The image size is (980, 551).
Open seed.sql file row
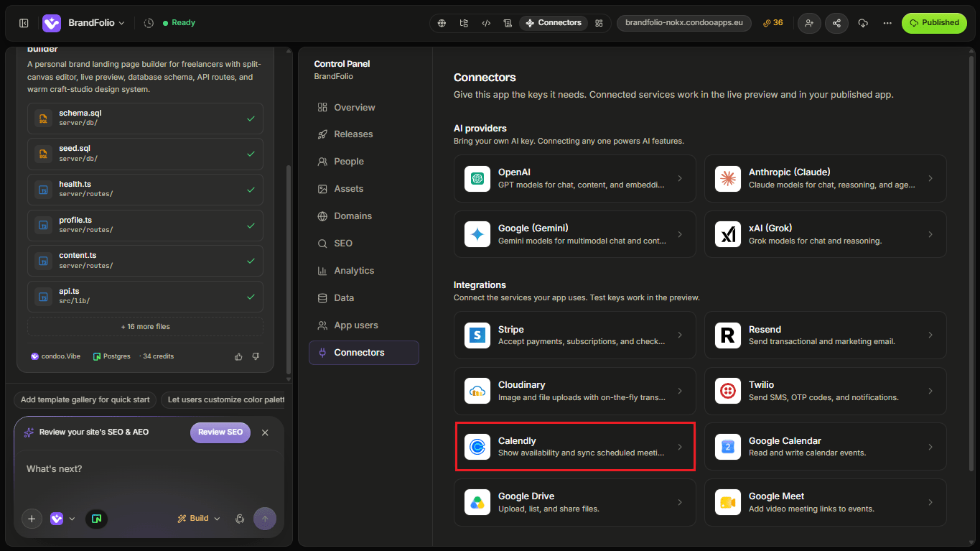click(145, 154)
